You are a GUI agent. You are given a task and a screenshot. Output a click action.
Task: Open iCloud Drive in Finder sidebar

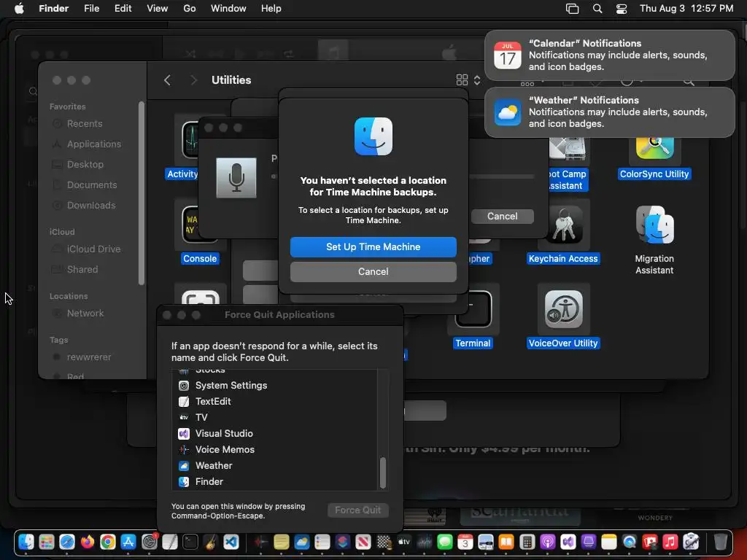[x=87, y=249]
